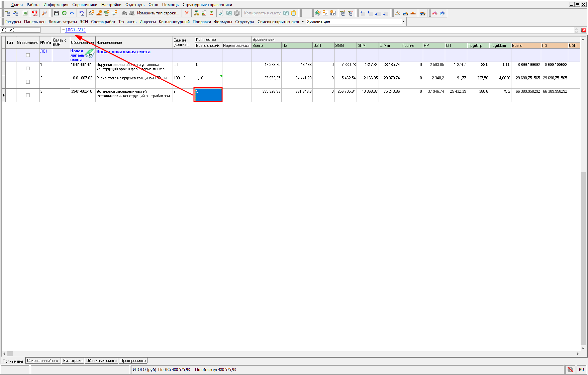Click the green refresh arrows icon

click(x=64, y=13)
